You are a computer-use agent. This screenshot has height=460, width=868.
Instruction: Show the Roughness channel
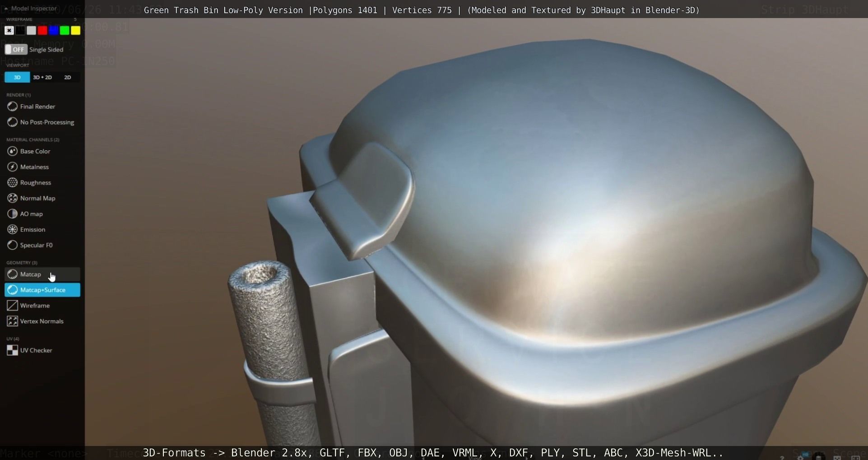[x=42, y=182]
